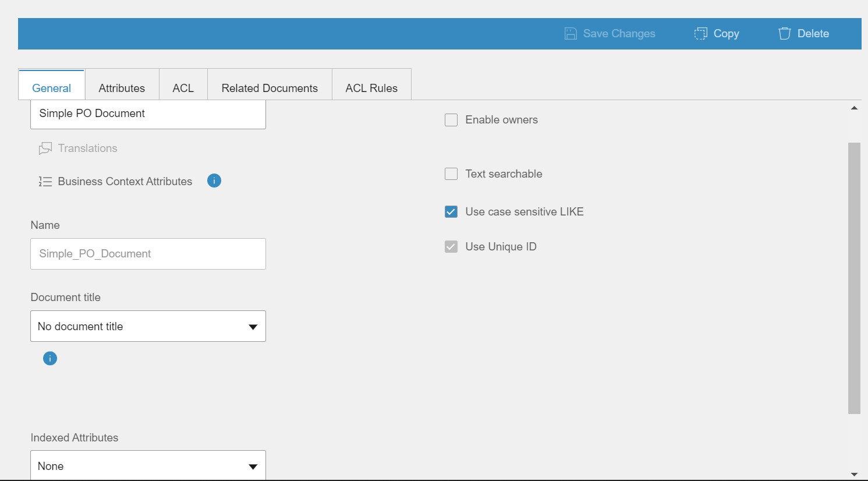
Task: Click the Delete trash can icon
Action: [x=784, y=34]
